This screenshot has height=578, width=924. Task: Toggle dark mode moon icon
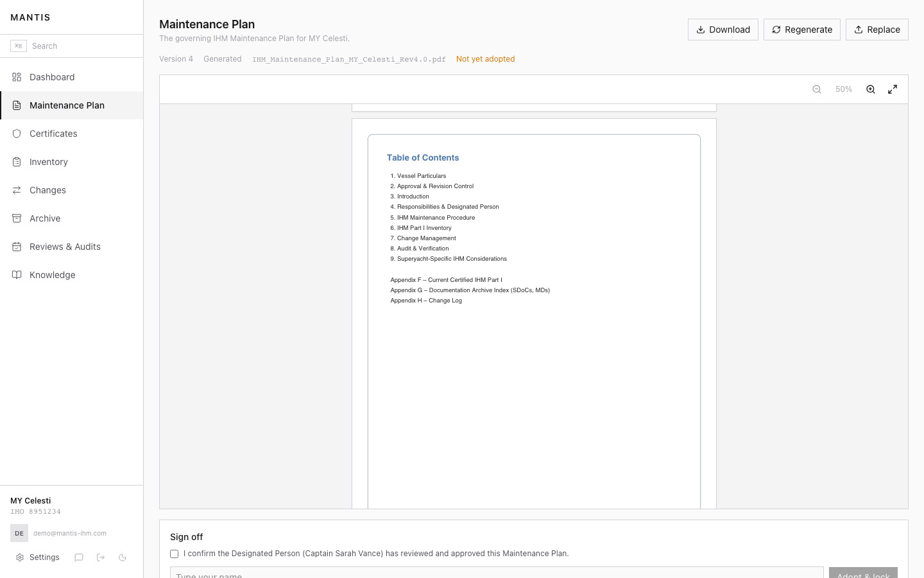123,557
